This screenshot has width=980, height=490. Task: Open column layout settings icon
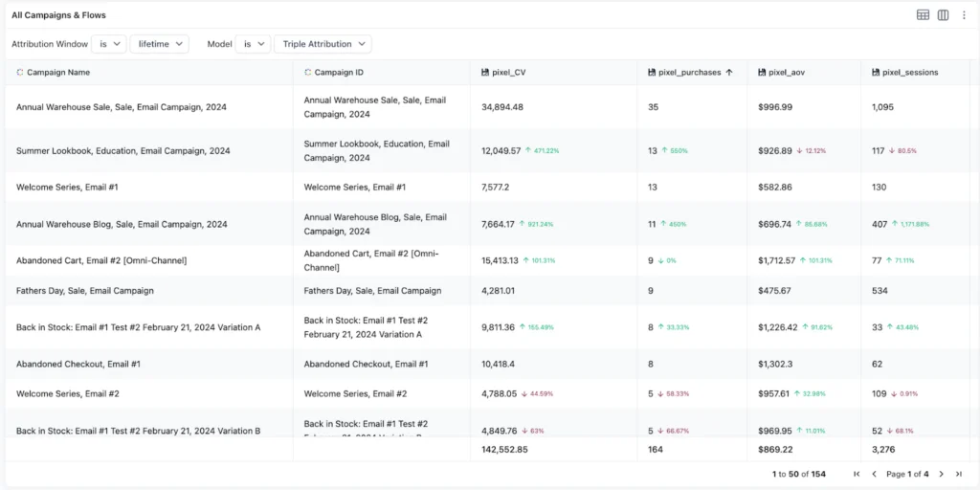click(x=943, y=15)
